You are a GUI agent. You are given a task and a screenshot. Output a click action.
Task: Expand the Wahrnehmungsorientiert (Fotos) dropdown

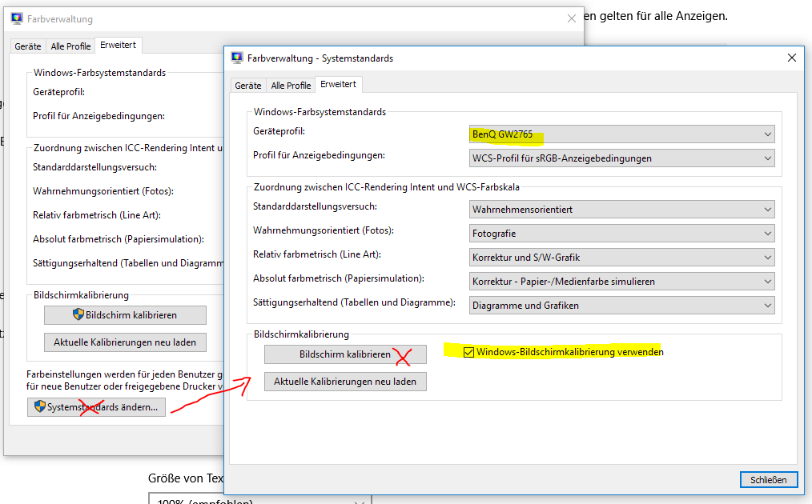tap(621, 234)
